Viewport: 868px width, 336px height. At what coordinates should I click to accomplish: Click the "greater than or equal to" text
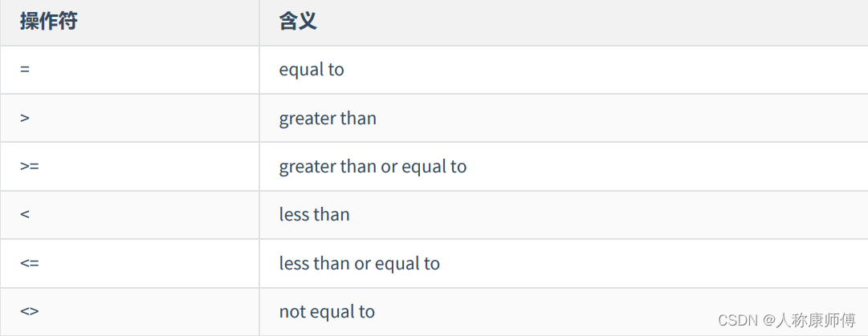(373, 166)
